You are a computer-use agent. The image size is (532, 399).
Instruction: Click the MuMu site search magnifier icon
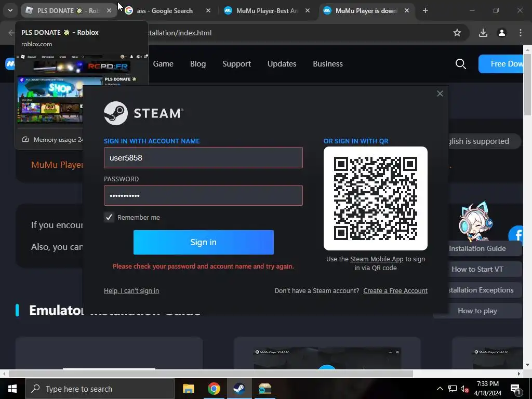tap(460, 64)
